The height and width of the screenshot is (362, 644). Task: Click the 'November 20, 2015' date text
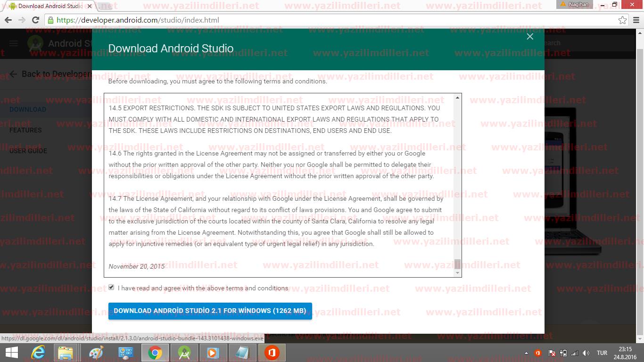[x=137, y=266]
